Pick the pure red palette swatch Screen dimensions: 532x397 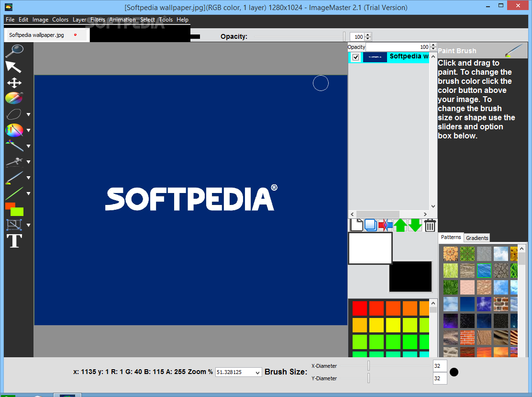click(359, 308)
